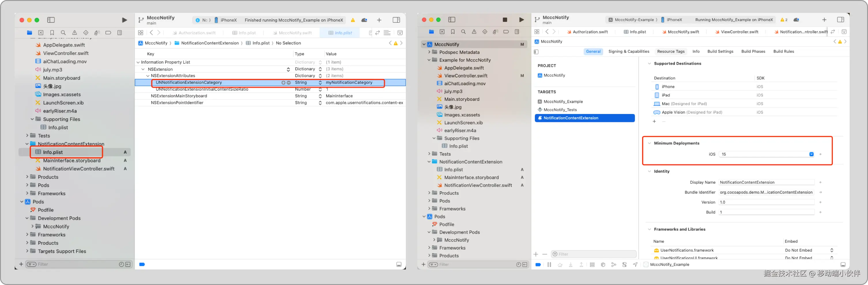Collapse Minimum Deployments section
Screen dimensions: 868x285
(x=649, y=143)
